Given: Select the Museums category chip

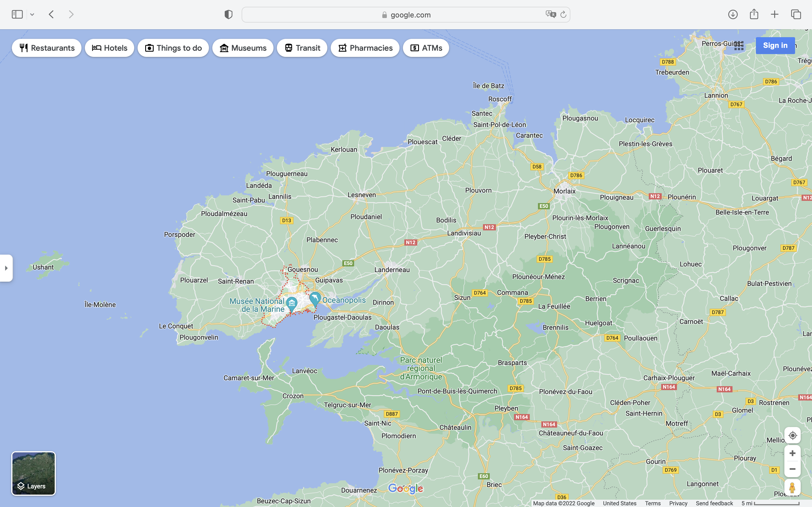Looking at the screenshot, I should coord(242,48).
